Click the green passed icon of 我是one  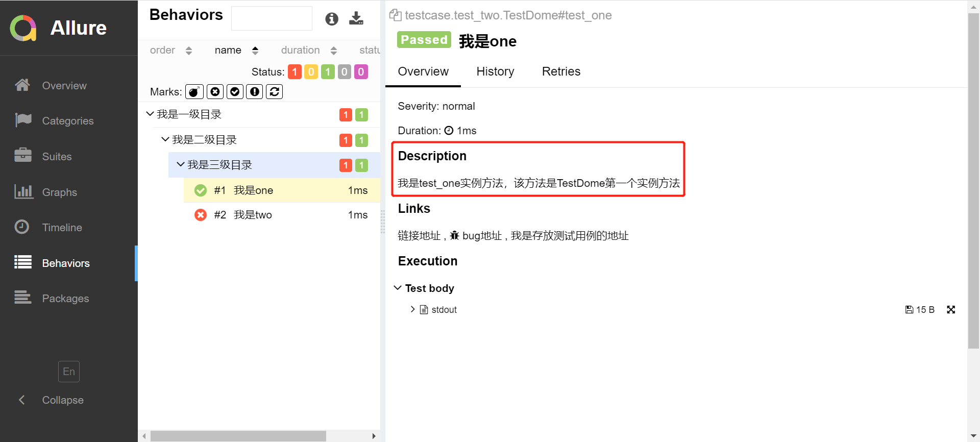coord(201,190)
